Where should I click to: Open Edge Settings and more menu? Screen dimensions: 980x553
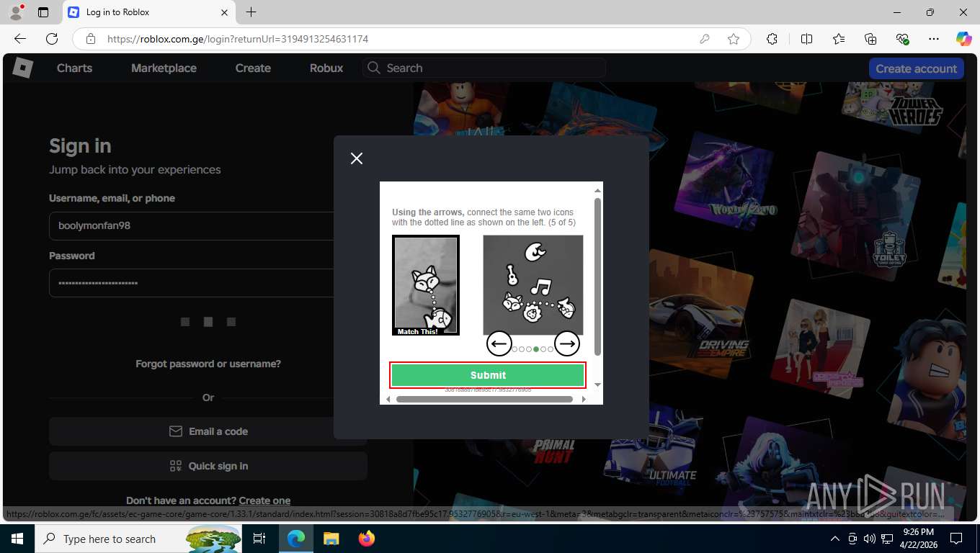pyautogui.click(x=934, y=39)
